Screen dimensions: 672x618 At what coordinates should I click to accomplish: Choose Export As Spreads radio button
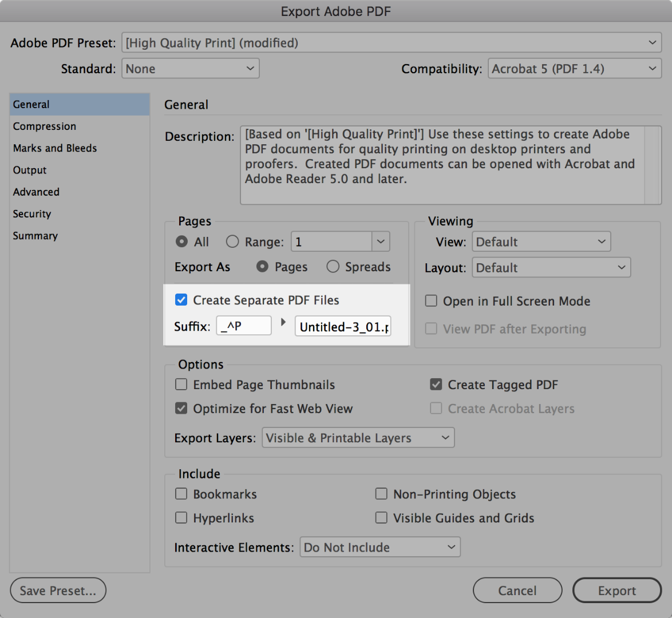333,267
